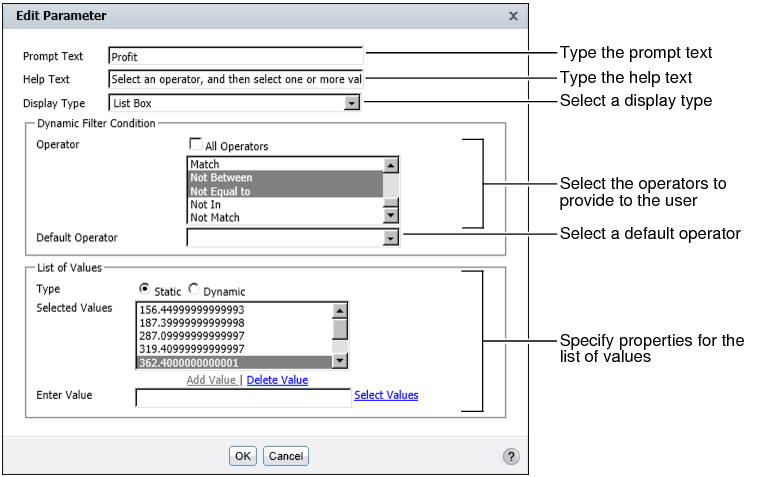Image resolution: width=776 pixels, height=477 pixels.
Task: Click the Selected Values scroll down arrow
Action: click(x=340, y=360)
